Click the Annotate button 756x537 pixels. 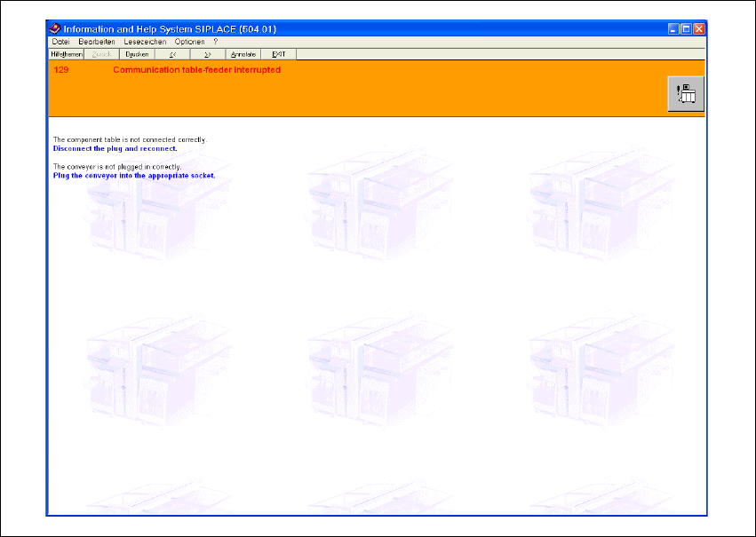[243, 54]
